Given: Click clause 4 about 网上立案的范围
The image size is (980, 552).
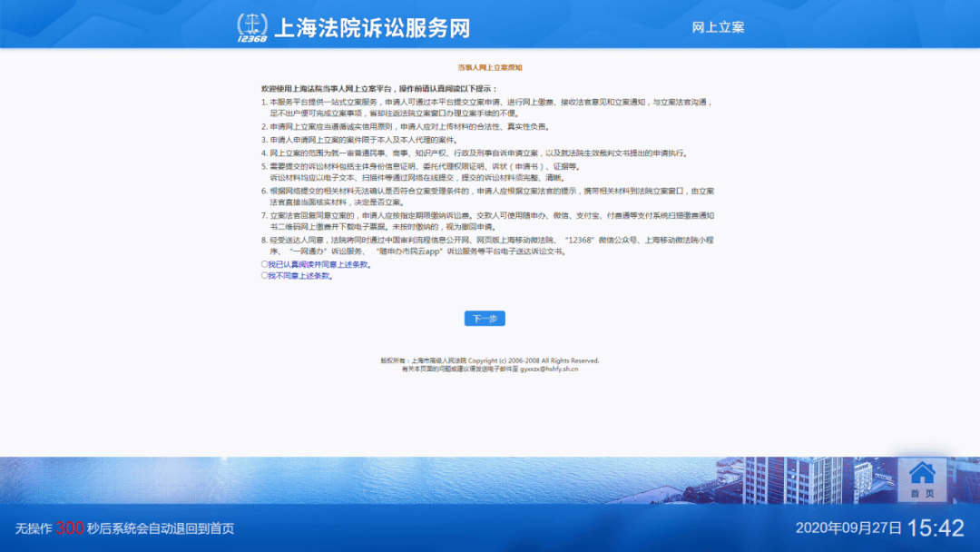Looking at the screenshot, I should pyautogui.click(x=475, y=153).
